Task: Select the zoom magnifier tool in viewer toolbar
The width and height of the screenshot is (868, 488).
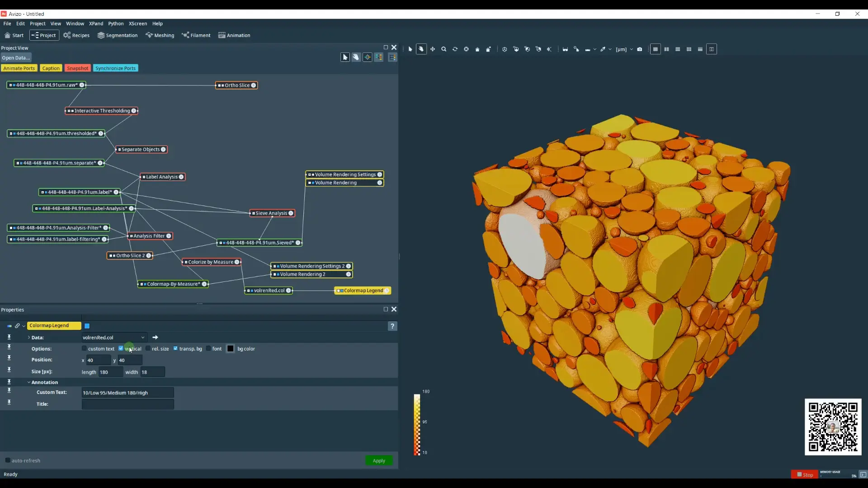Action: coord(443,49)
